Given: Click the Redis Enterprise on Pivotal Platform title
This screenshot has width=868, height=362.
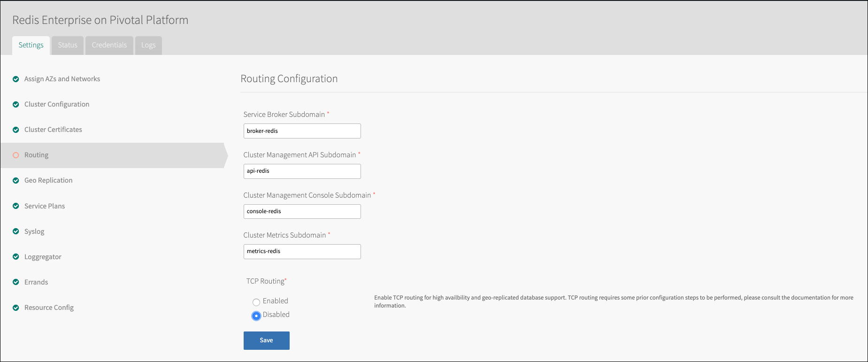Looking at the screenshot, I should click(x=100, y=20).
